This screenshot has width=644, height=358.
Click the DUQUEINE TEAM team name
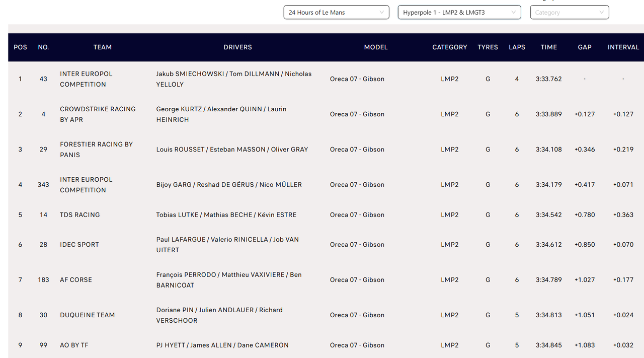pos(88,315)
